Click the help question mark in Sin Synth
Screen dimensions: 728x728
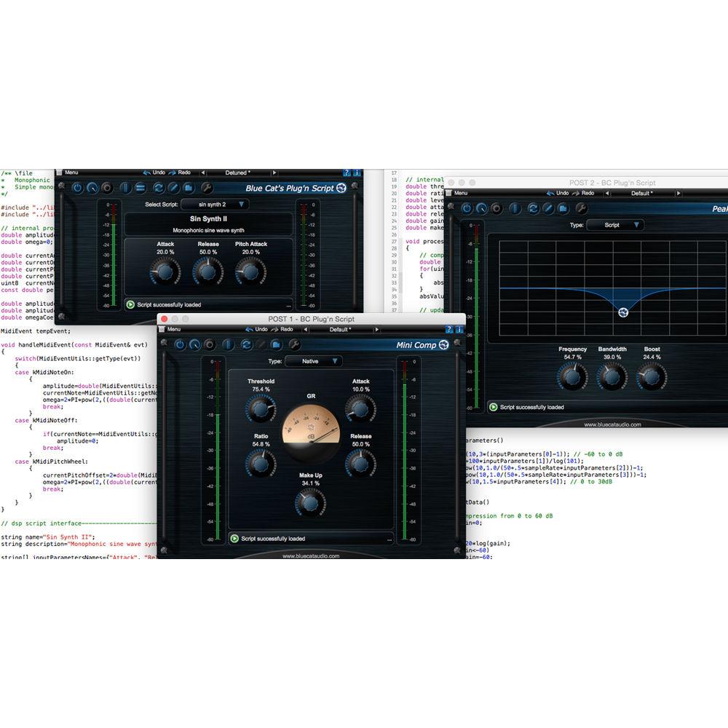coord(347,173)
